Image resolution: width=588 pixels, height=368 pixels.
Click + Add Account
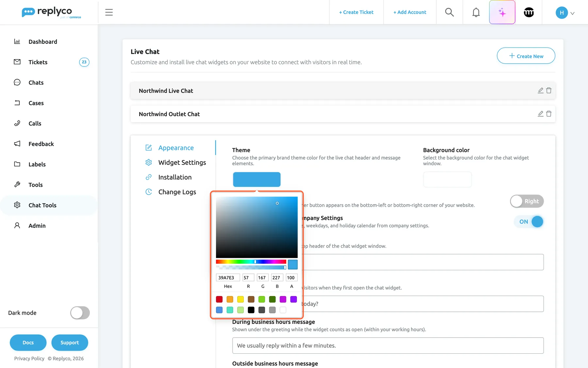click(x=410, y=12)
